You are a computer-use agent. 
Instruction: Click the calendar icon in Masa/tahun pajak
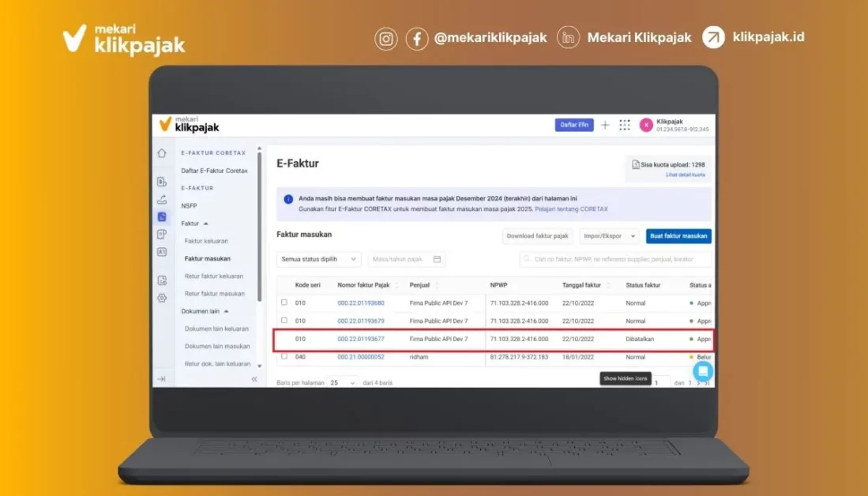click(x=437, y=259)
